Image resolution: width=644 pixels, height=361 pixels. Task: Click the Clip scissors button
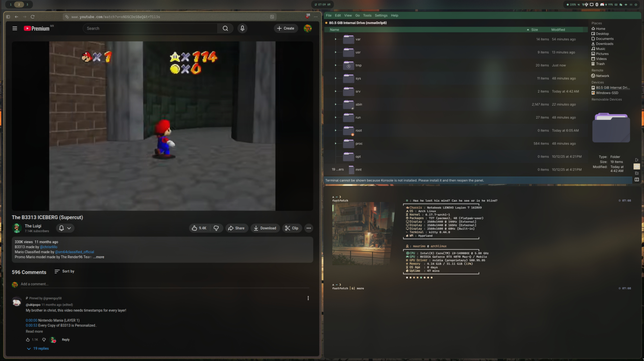click(292, 228)
